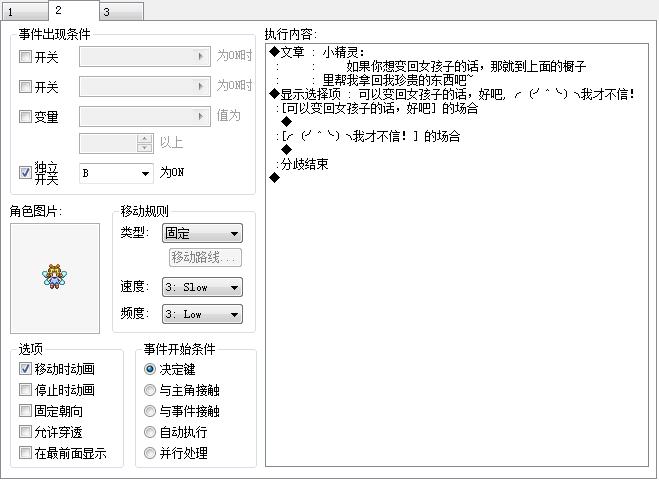Open event page tab 3
The height and width of the screenshot is (480, 659).
pos(122,11)
